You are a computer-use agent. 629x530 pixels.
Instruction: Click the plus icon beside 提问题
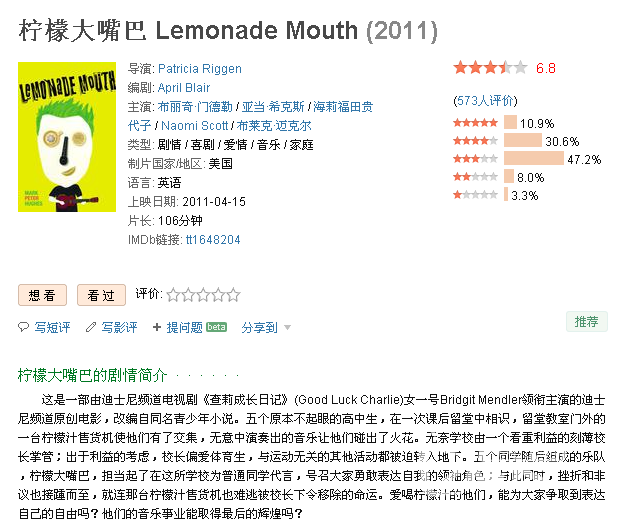157,327
